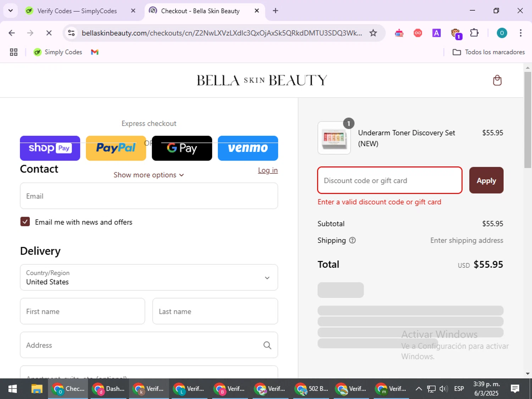Open File Explorer from the taskbar

[x=37, y=389]
